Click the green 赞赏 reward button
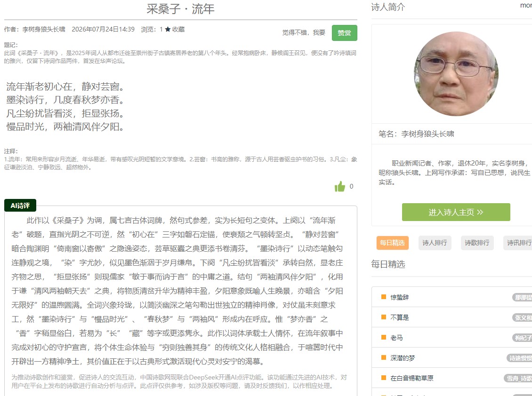This screenshot has width=532, height=396. click(344, 33)
